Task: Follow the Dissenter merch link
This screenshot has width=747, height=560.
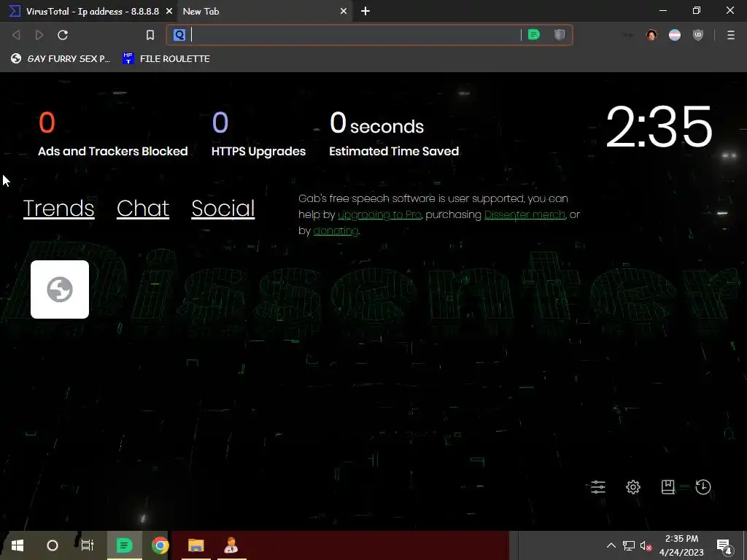Action: [525, 215]
